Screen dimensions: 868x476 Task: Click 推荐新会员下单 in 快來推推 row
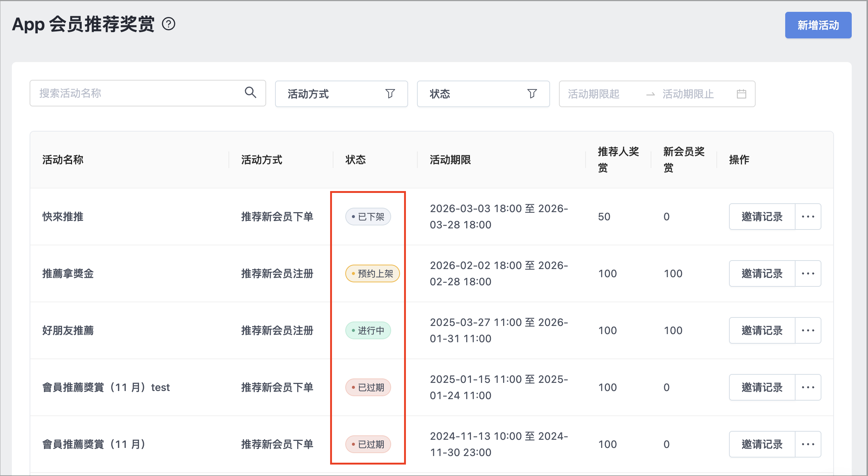pyautogui.click(x=277, y=217)
